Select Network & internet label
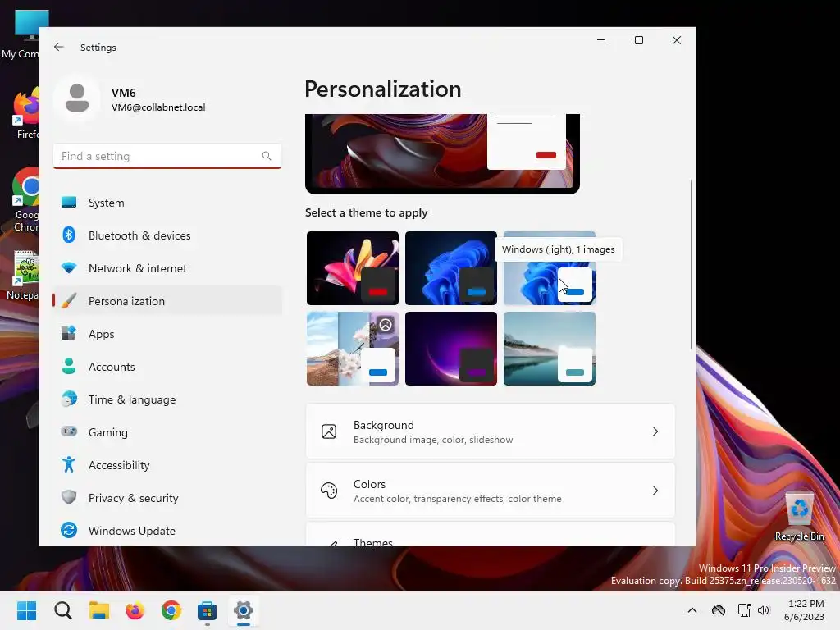 [x=138, y=268]
